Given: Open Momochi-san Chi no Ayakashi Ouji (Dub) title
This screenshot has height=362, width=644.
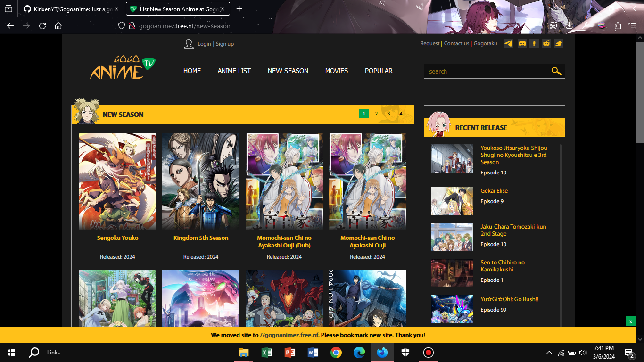Looking at the screenshot, I should click(284, 242).
